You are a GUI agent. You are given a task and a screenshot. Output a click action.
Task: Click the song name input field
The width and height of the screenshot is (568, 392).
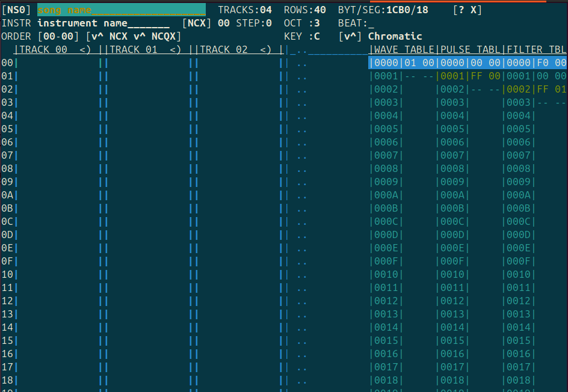click(121, 10)
